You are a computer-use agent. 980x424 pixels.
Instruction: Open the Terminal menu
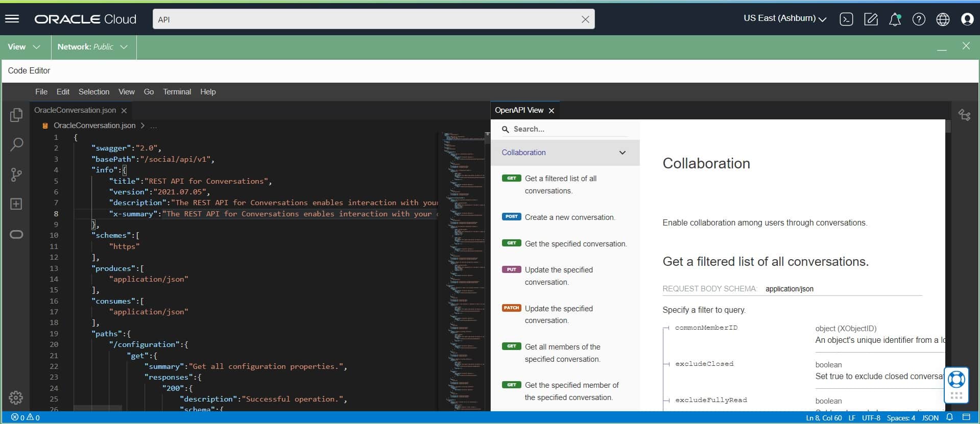coord(177,92)
